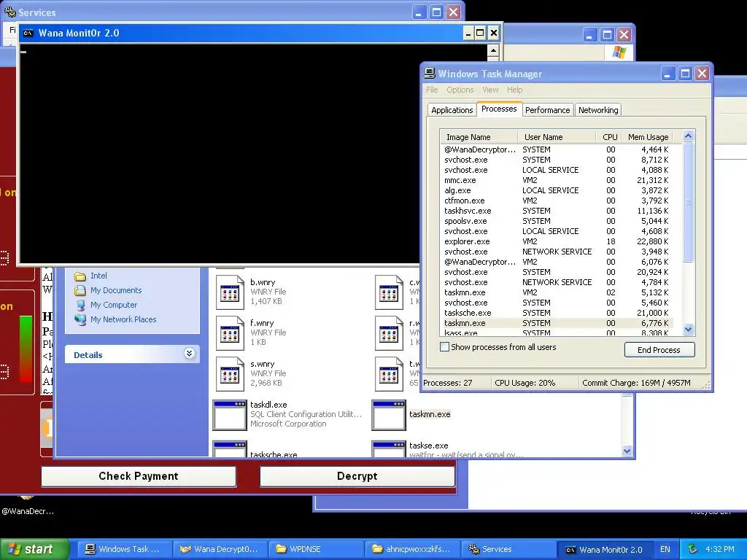Viewport: 747px width, 560px height.
Task: Open the My Documents link
Action: pos(116,290)
